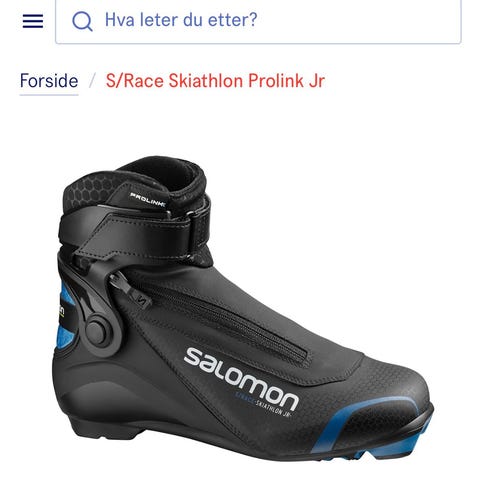The image size is (480, 480).
Task: Click the round cuff pivot near heel
Action: click(x=97, y=331)
